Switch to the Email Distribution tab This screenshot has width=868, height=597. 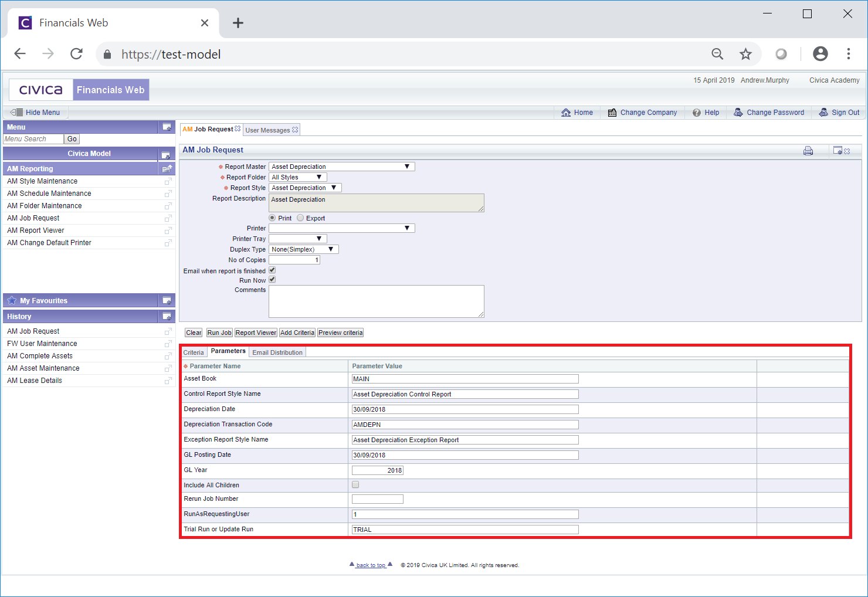tap(277, 352)
